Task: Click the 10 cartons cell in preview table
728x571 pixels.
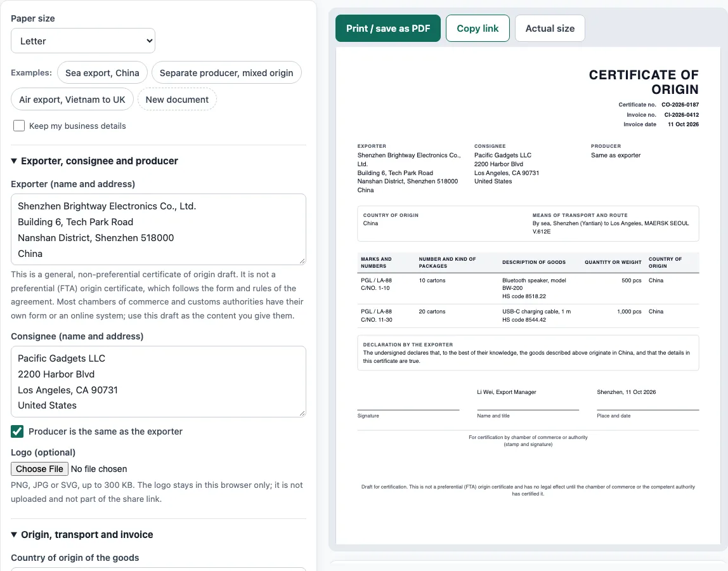Action: tap(432, 280)
